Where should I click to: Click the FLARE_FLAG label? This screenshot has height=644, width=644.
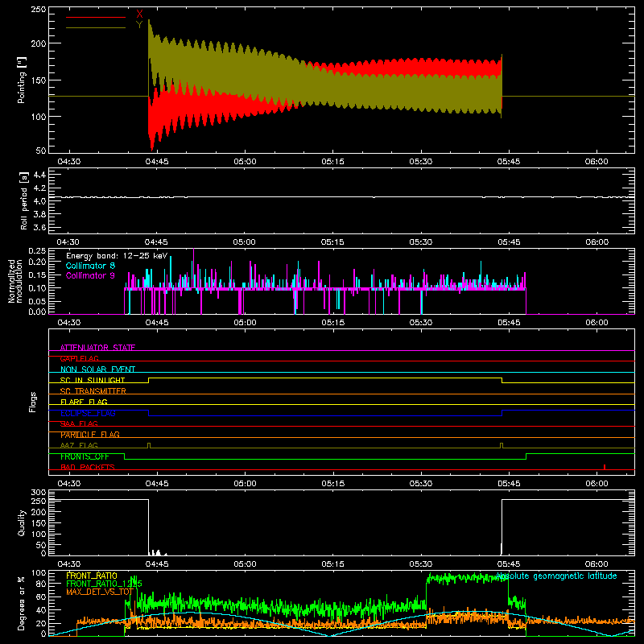point(84,402)
